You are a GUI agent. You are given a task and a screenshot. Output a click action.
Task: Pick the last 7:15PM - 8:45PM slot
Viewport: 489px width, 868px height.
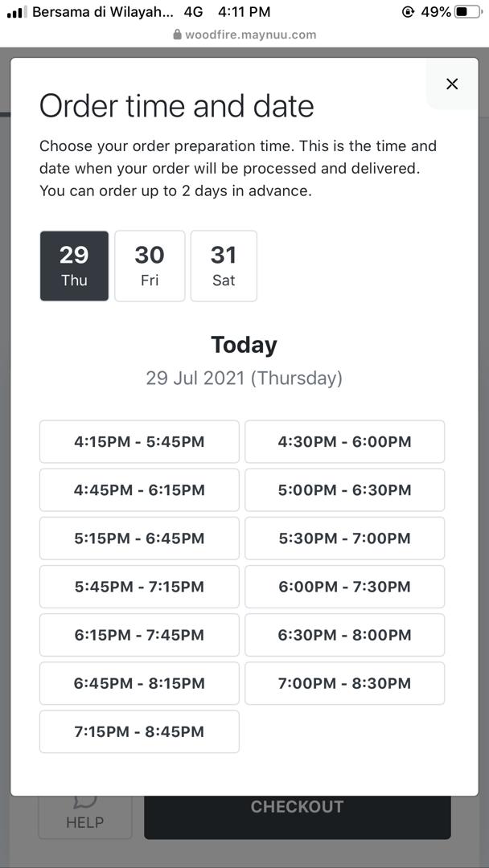pyautogui.click(x=139, y=731)
